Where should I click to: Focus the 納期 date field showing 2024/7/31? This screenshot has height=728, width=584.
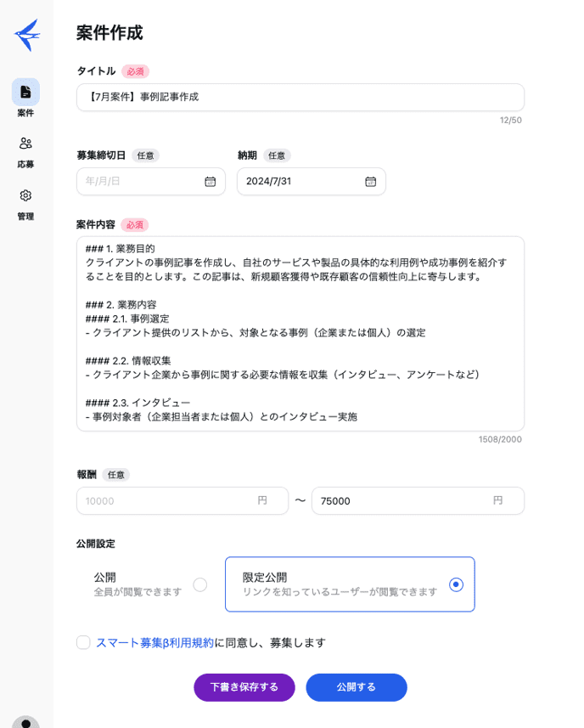pos(312,182)
